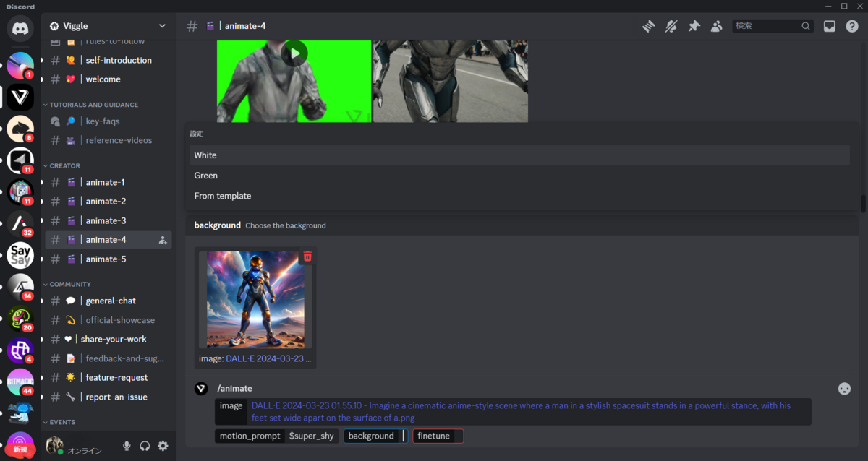This screenshot has height=461, width=868.
Task: Select the White background option
Action: [x=520, y=155]
